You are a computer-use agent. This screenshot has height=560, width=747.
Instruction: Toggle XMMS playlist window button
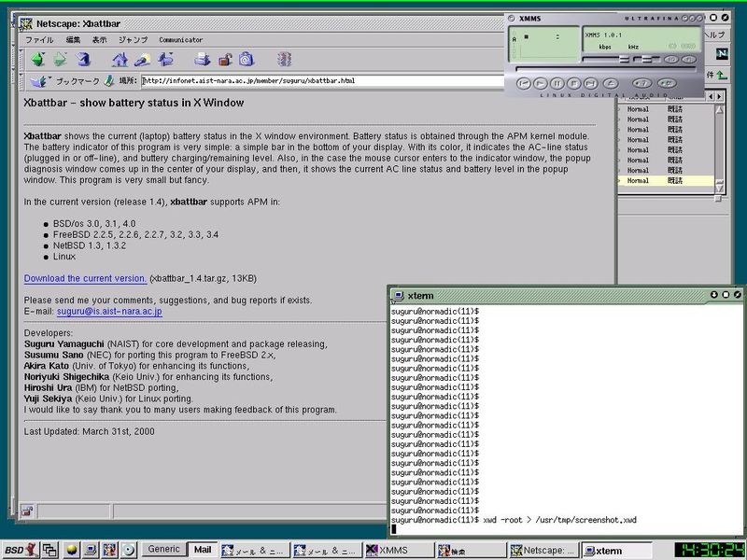pos(689,60)
